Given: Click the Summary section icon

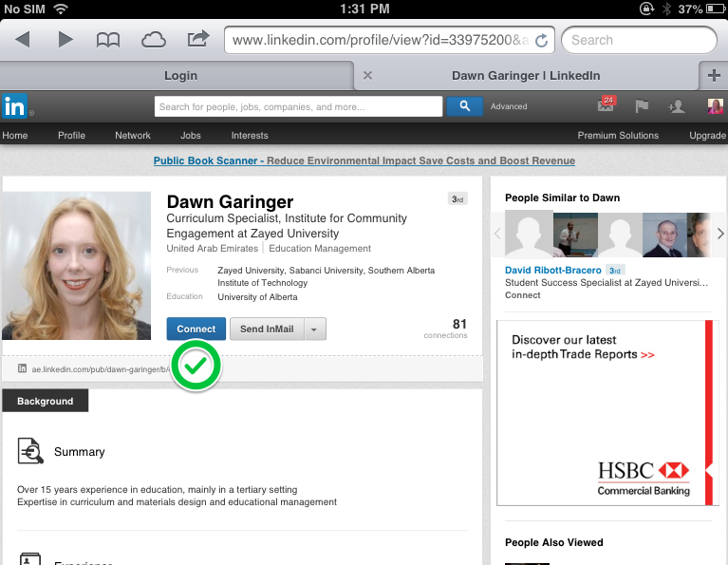Looking at the screenshot, I should point(30,451).
